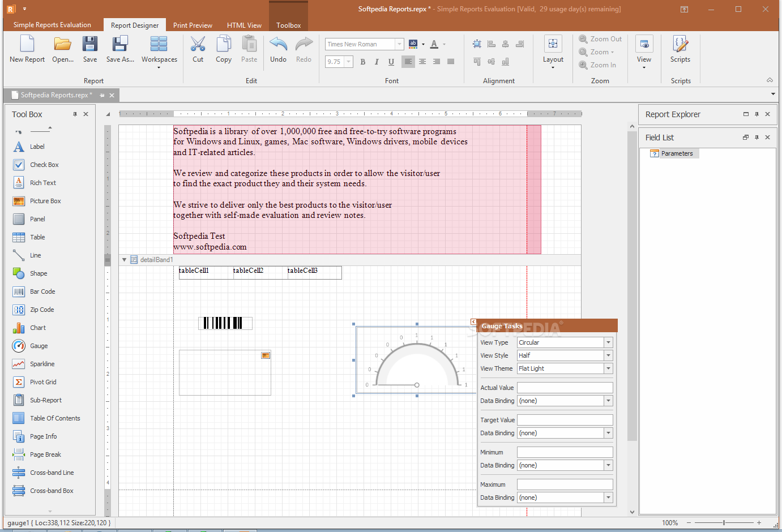Select the Sparkline tool
The height and width of the screenshot is (532, 782).
tap(33, 364)
